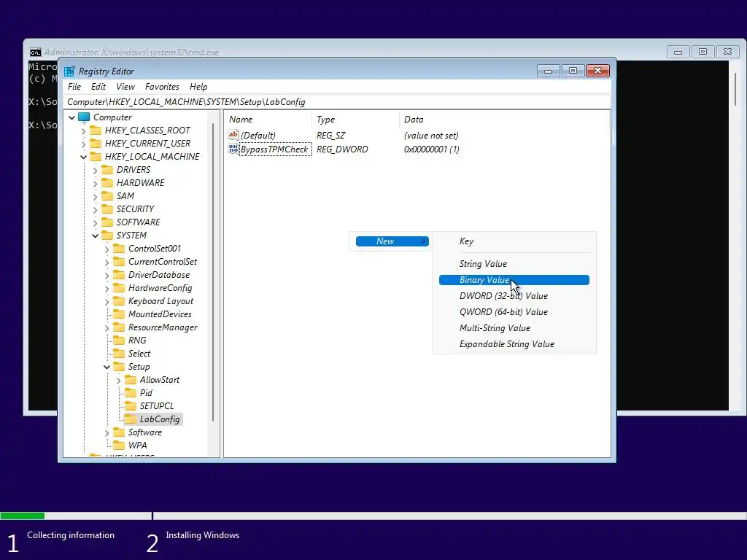Screen dimensions: 747x560
Task: Choose String Value from the submenu
Action: 514,264
